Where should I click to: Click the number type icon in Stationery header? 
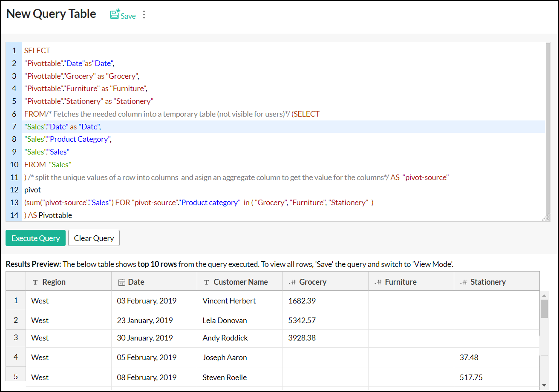464,282
